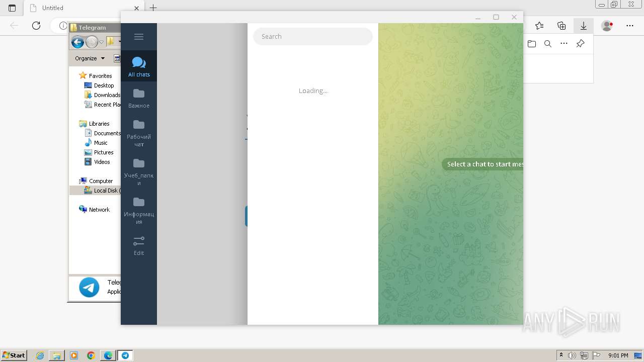644x362 pixels.
Task: Close the Untitled browser tab
Action: pos(137,8)
